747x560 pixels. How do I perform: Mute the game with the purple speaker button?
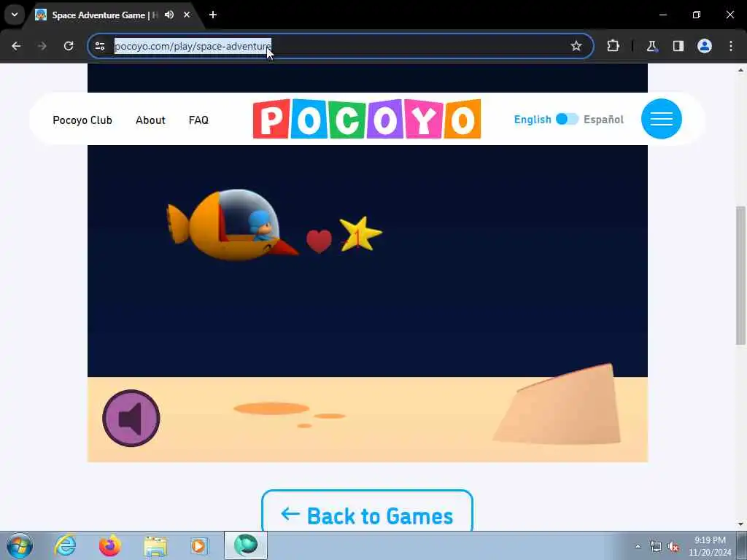tap(131, 418)
